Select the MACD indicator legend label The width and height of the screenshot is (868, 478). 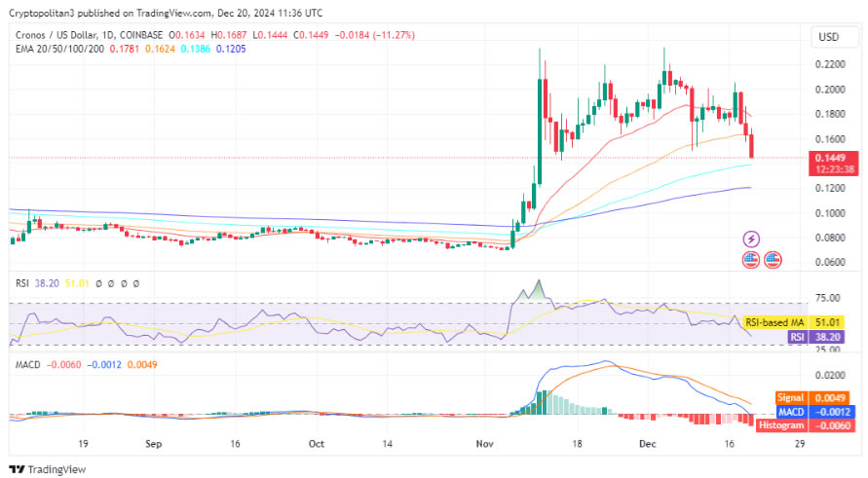tap(28, 365)
